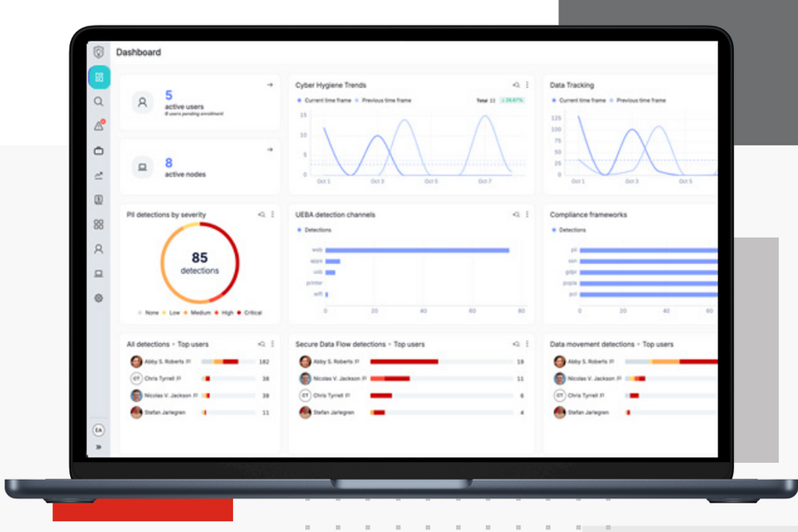Open the UEBA detection channels three-dot menu
This screenshot has height=532, width=798.
coord(527,215)
